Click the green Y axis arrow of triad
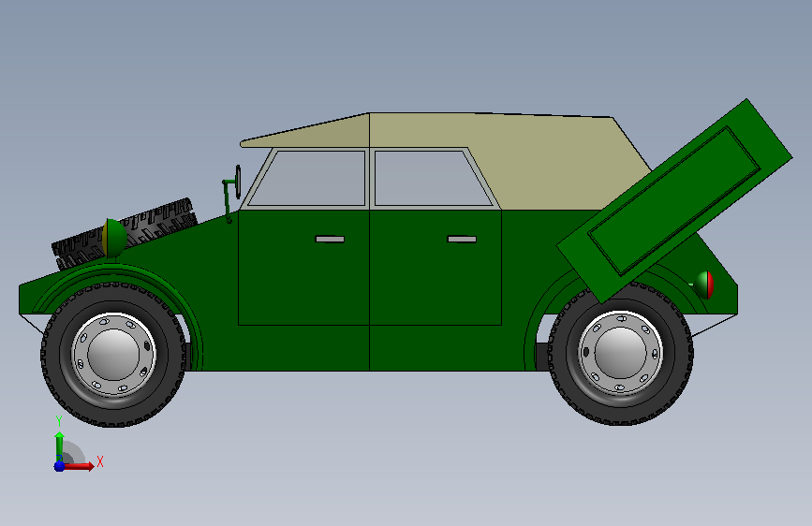Viewport: 812px width, 526px height. click(x=60, y=446)
